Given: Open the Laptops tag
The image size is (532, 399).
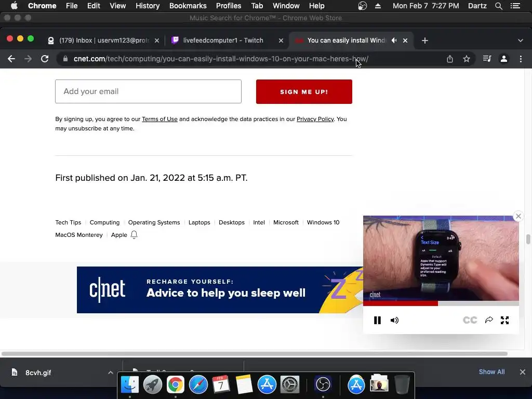Looking at the screenshot, I should tap(199, 222).
